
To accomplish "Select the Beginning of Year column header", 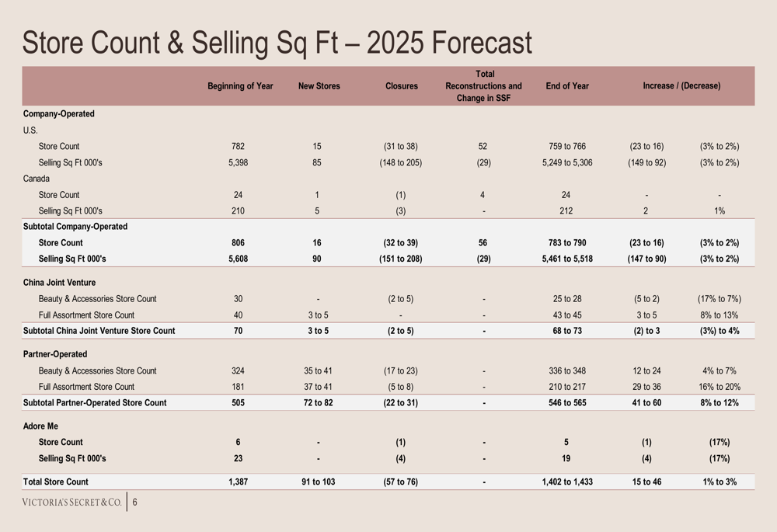I will click(x=240, y=86).
